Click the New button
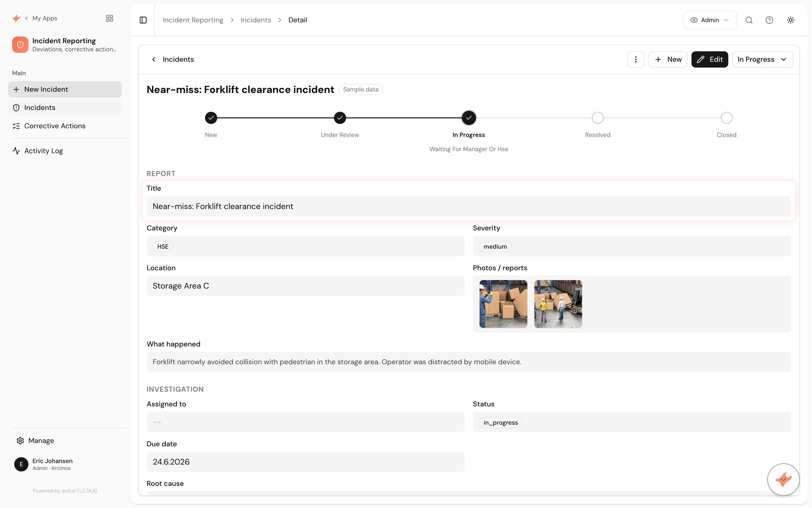812x508 pixels. 668,59
